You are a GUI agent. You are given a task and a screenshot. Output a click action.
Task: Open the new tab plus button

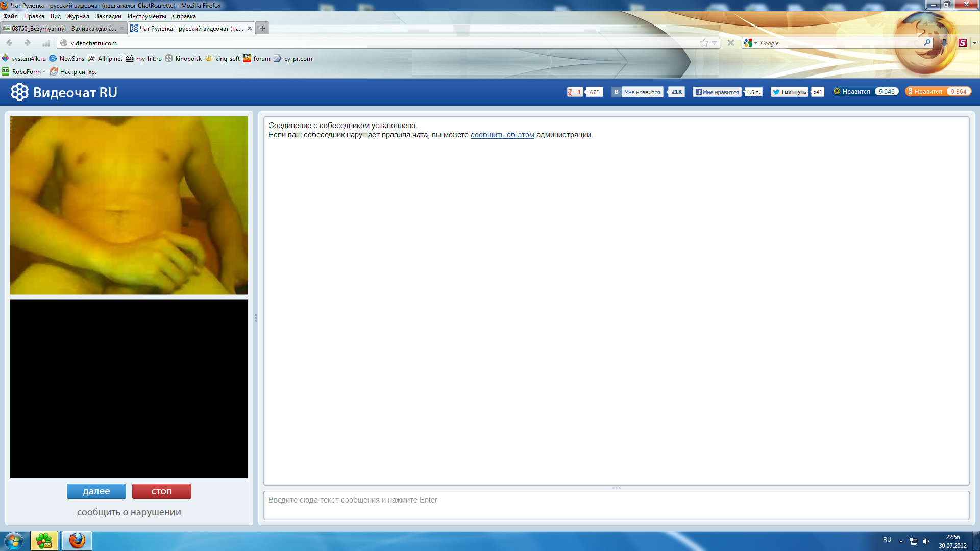(x=262, y=28)
